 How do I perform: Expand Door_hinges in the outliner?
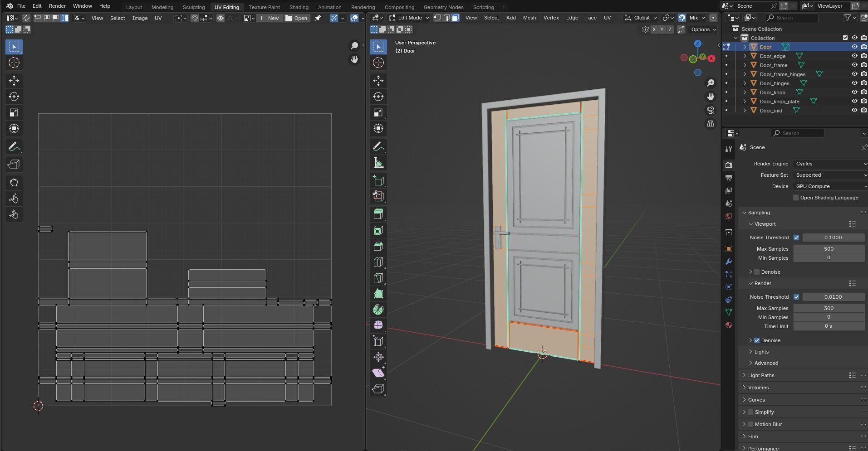[745, 83]
